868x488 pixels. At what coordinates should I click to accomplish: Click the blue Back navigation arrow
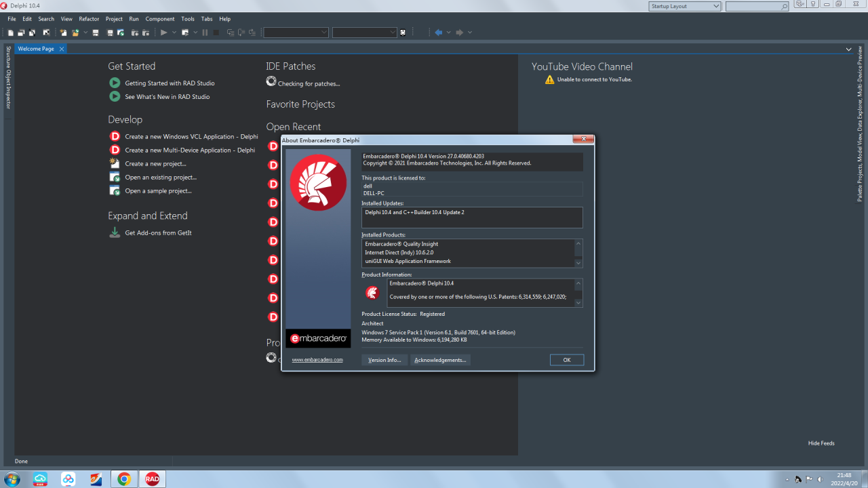point(439,33)
